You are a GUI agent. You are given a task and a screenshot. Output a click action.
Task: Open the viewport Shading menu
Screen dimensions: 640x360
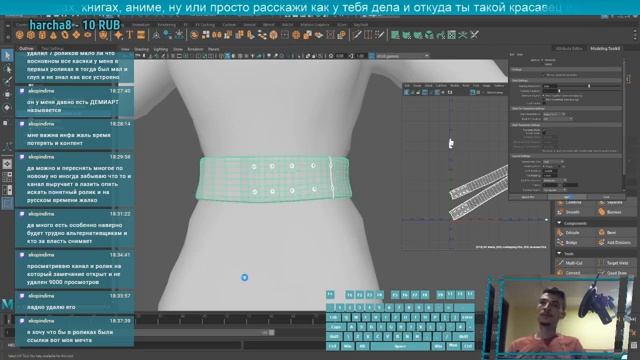point(141,49)
